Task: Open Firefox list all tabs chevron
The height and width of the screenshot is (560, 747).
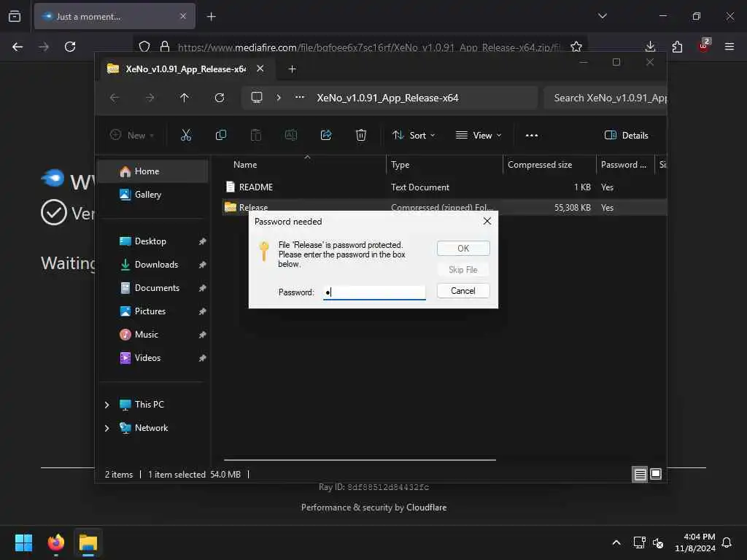Action: click(x=603, y=16)
